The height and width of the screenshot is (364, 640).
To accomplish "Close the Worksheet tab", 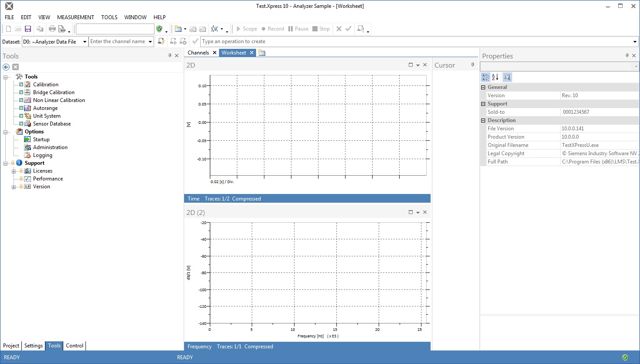I will (252, 53).
